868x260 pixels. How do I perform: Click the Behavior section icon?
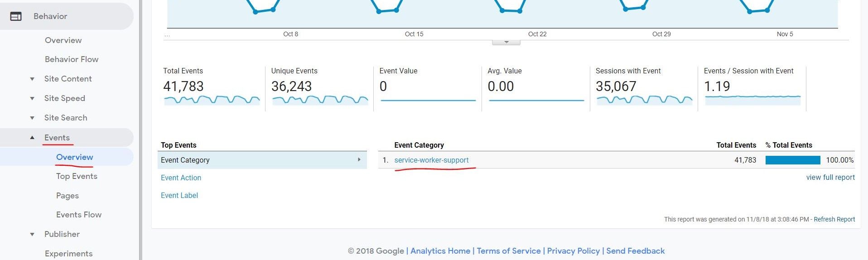16,16
